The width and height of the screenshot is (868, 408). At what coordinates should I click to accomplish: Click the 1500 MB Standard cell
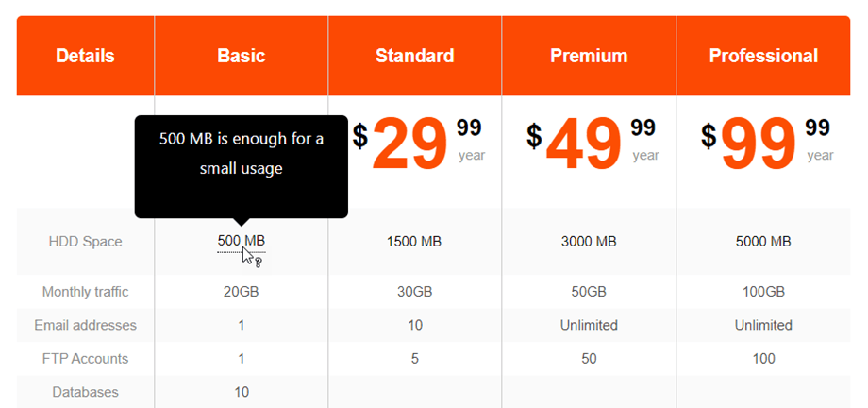click(414, 242)
